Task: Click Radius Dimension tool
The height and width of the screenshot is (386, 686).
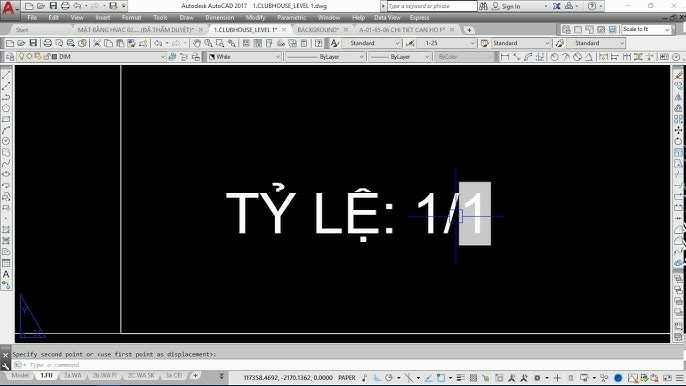Action: pyautogui.click(x=554, y=57)
